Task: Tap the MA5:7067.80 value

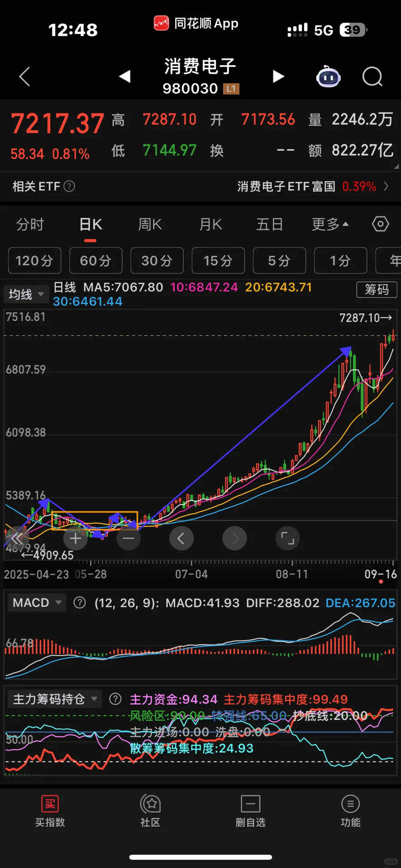Action: [x=123, y=287]
